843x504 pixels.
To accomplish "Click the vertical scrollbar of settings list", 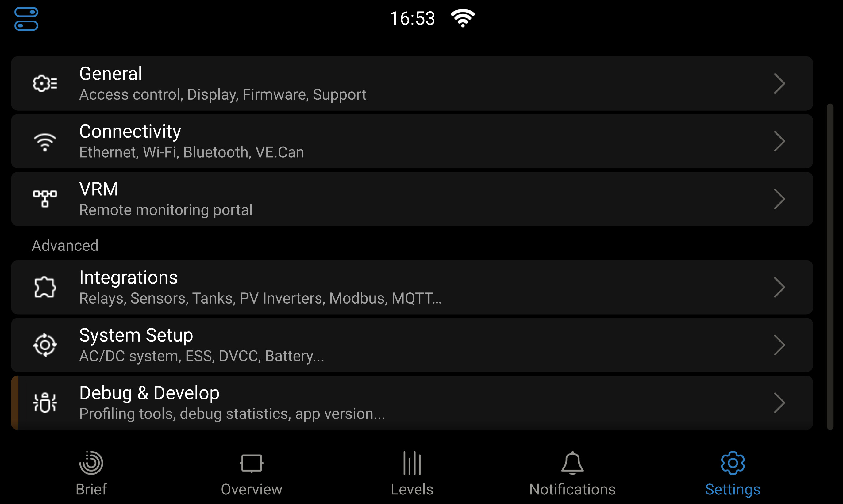I will [830, 267].
